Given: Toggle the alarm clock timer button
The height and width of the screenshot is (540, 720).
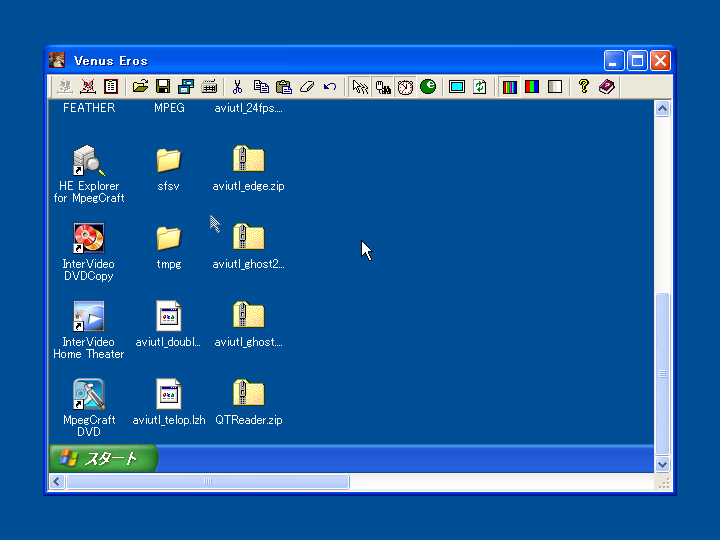Looking at the screenshot, I should [405, 86].
